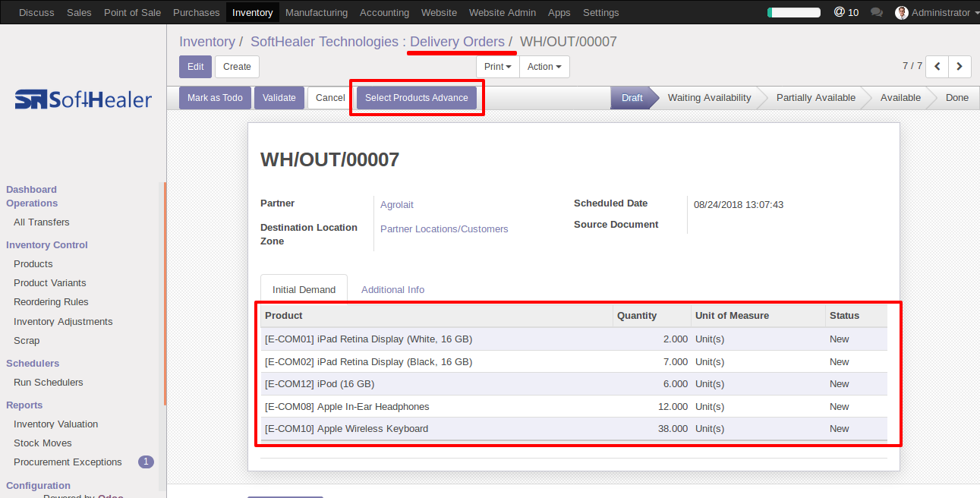Open the Print dropdown
Screen dimensions: 980x498
[498, 67]
